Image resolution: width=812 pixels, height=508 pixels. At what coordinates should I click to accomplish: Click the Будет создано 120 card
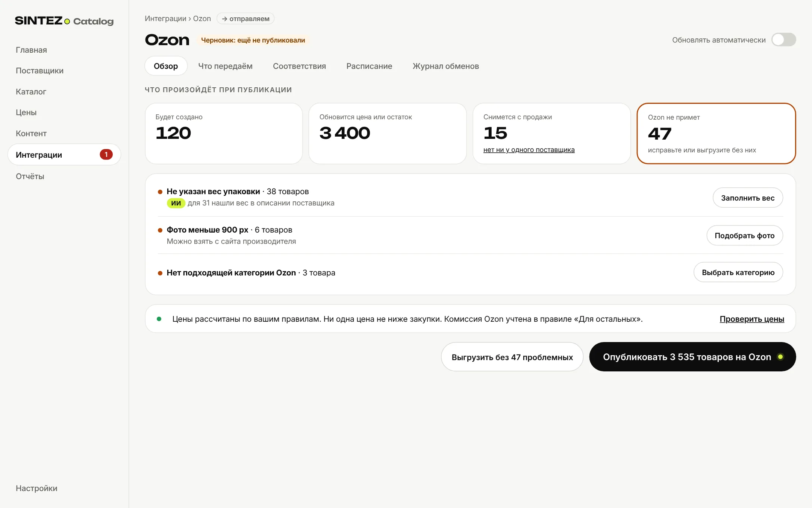coord(224,134)
